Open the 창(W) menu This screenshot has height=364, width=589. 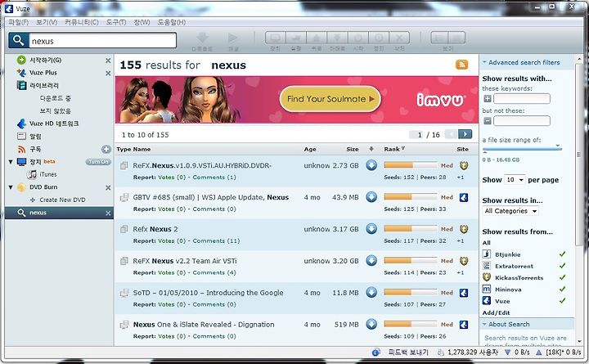pos(142,22)
